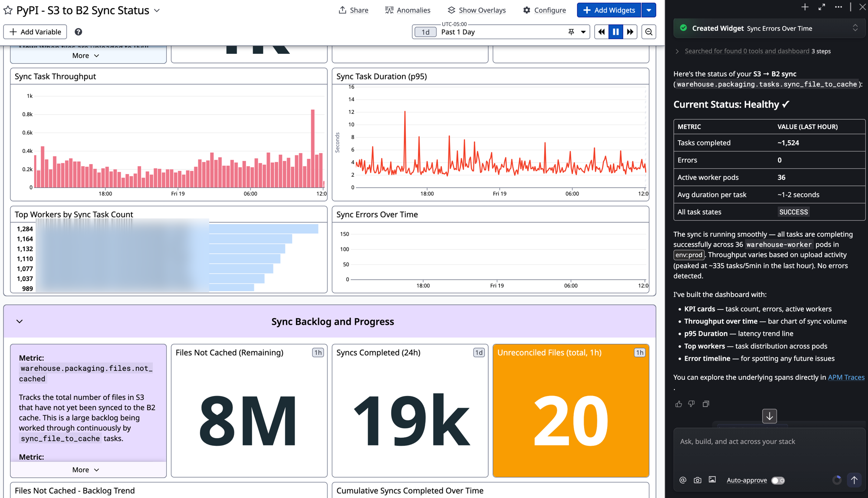Expand the searched tools 3 steps row
Image resolution: width=868 pixels, height=498 pixels.
pos(753,51)
